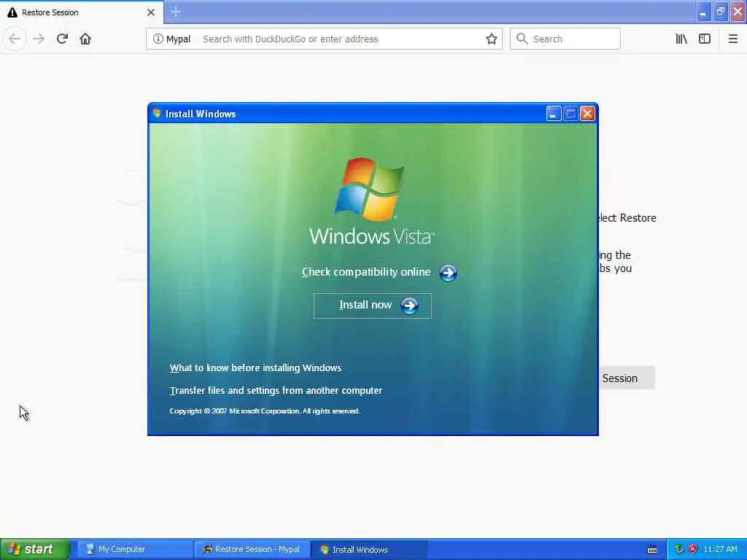Click the partly hidden Session button in Mypal
This screenshot has height=560, width=747.
[x=627, y=378]
